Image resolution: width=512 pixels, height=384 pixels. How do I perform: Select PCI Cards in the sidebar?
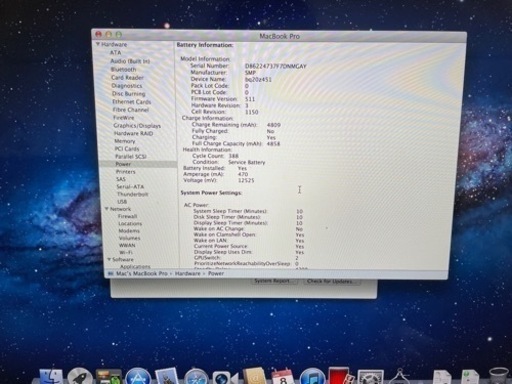pos(127,149)
